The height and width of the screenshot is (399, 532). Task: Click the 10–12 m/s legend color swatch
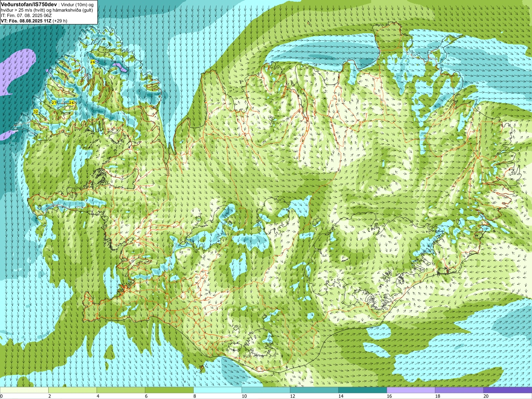[266, 390]
